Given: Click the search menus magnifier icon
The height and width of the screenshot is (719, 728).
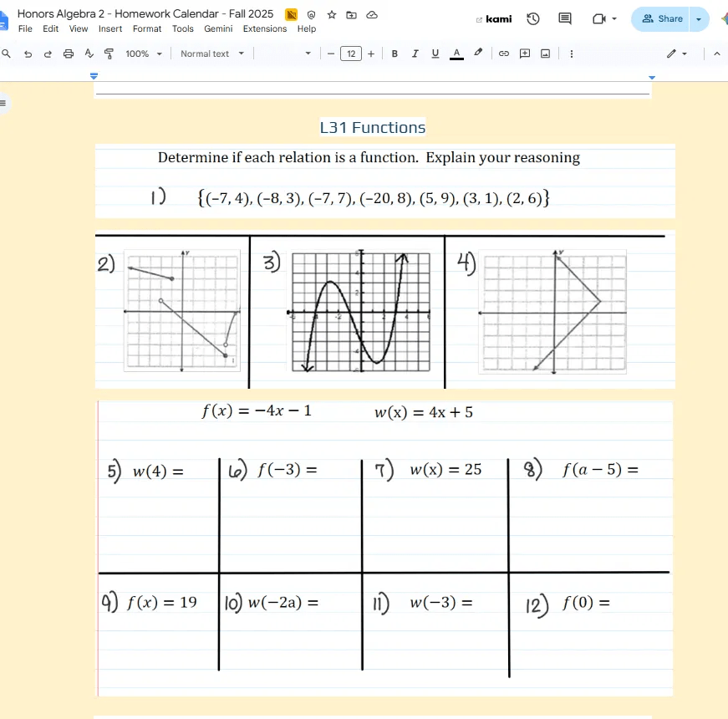Looking at the screenshot, I should tap(6, 54).
